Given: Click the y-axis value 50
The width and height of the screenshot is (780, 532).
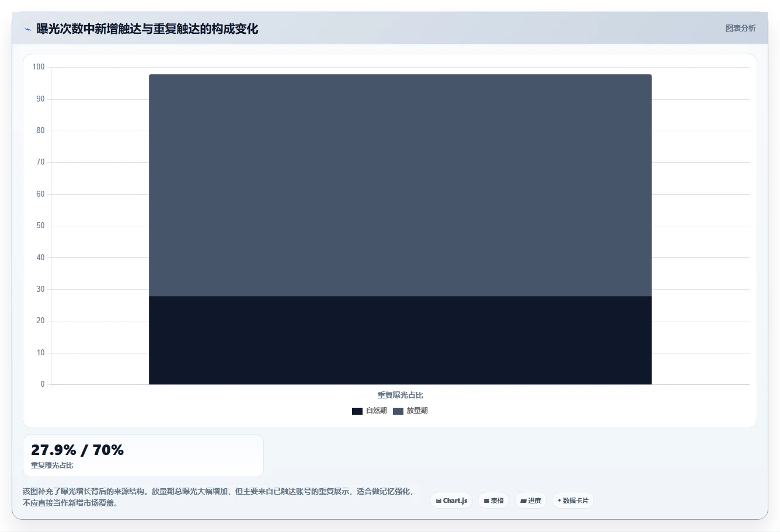Looking at the screenshot, I should point(40,226).
